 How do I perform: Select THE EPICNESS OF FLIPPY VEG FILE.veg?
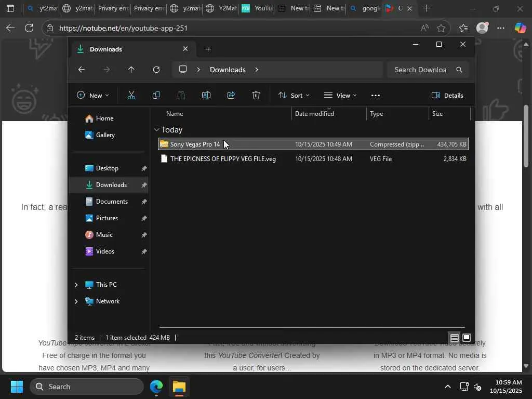[313, 159]
